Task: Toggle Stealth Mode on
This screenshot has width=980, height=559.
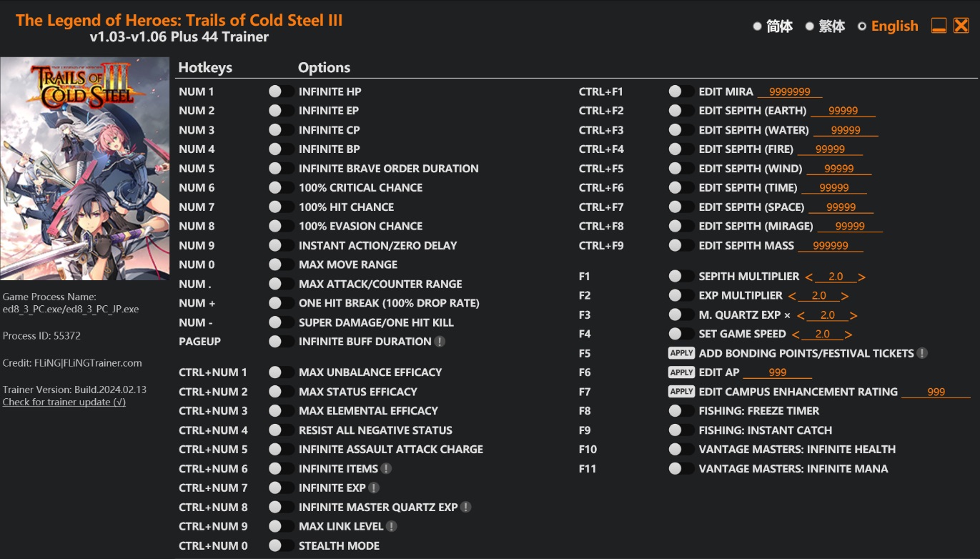Action: 281,546
